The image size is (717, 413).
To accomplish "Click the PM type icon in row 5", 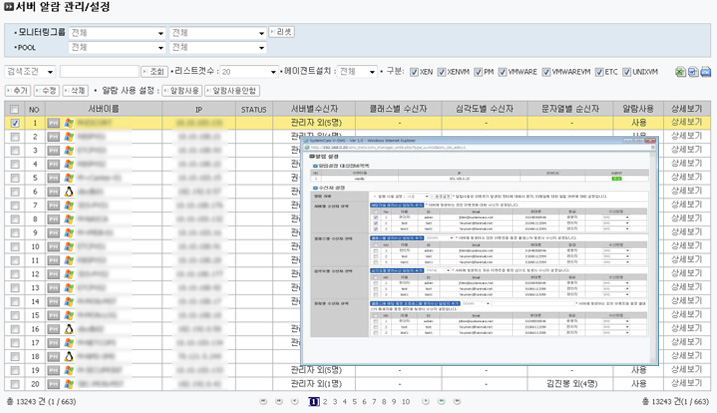I will [x=54, y=178].
